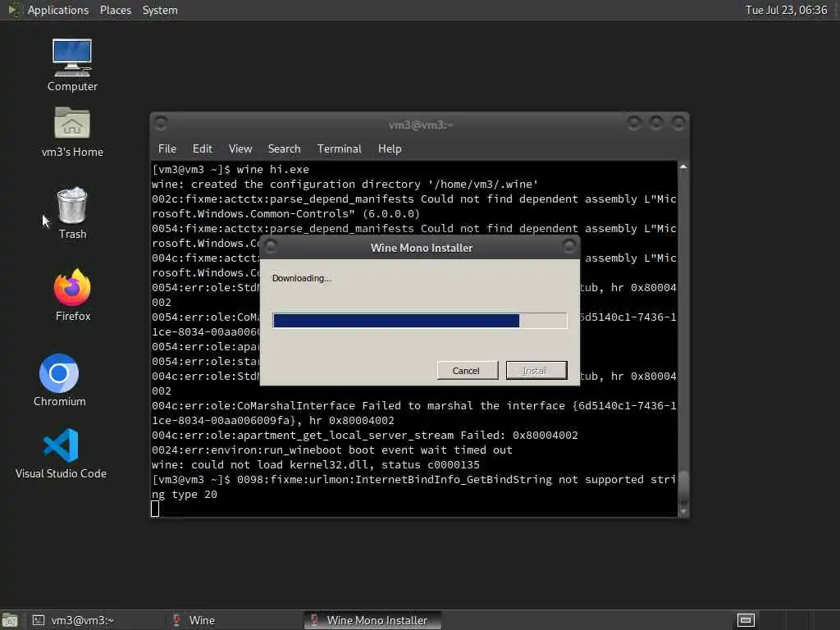Click the Wine Mono Installer window menu button
The height and width of the screenshot is (630, 840).
(x=271, y=246)
